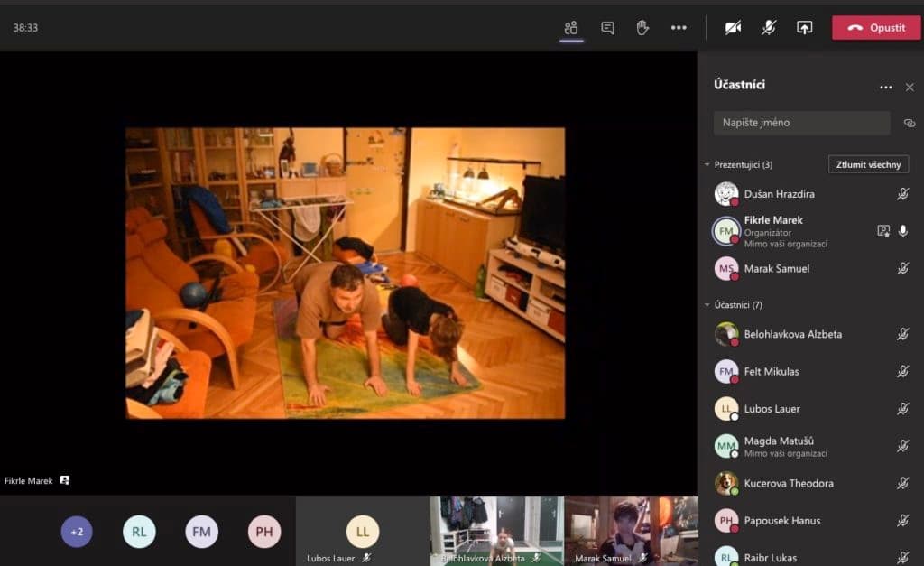Open the participants panel icon in toolbar
This screenshot has width=924, height=566.
[571, 28]
